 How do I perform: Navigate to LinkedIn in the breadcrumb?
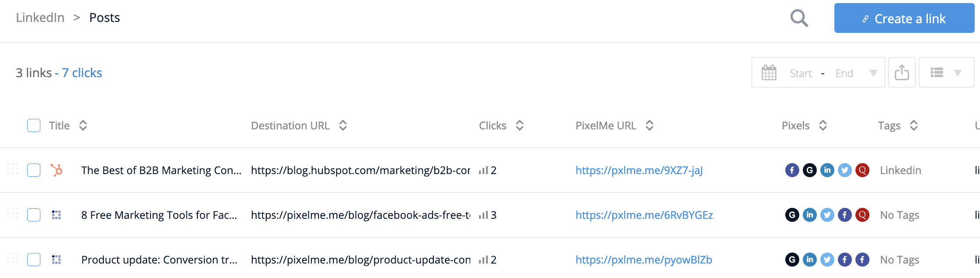40,18
